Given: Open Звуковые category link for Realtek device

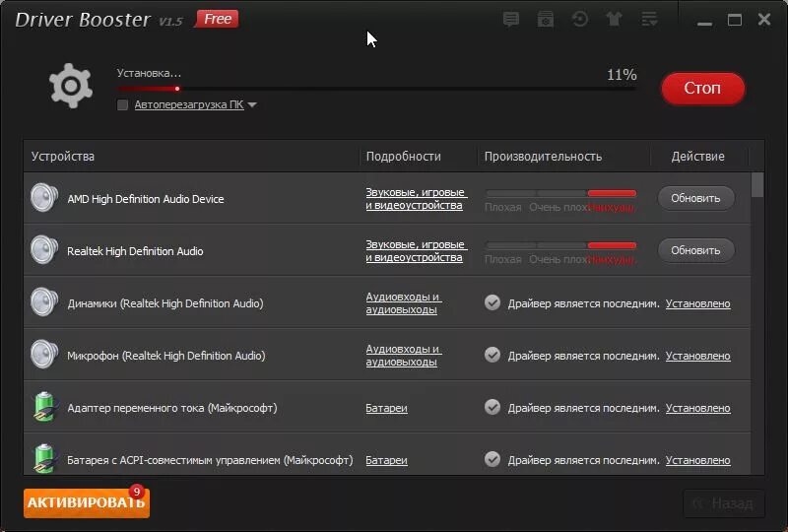Looking at the screenshot, I should [416, 251].
